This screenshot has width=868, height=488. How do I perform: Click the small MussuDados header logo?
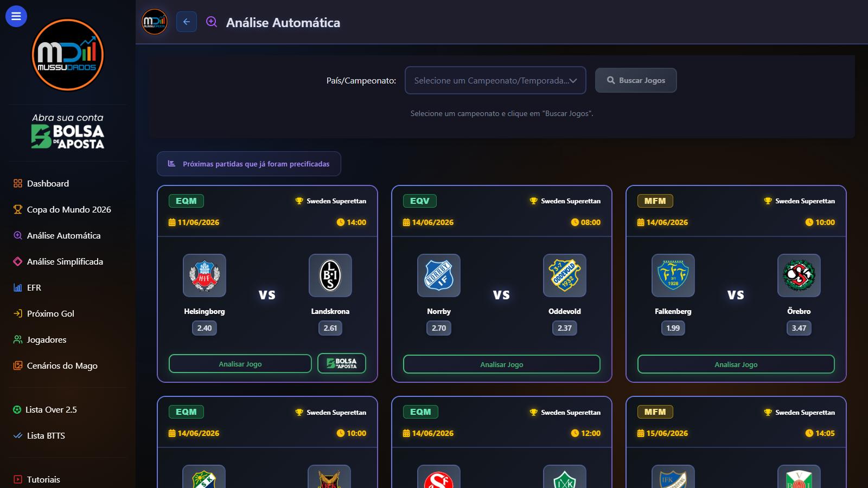(x=155, y=22)
